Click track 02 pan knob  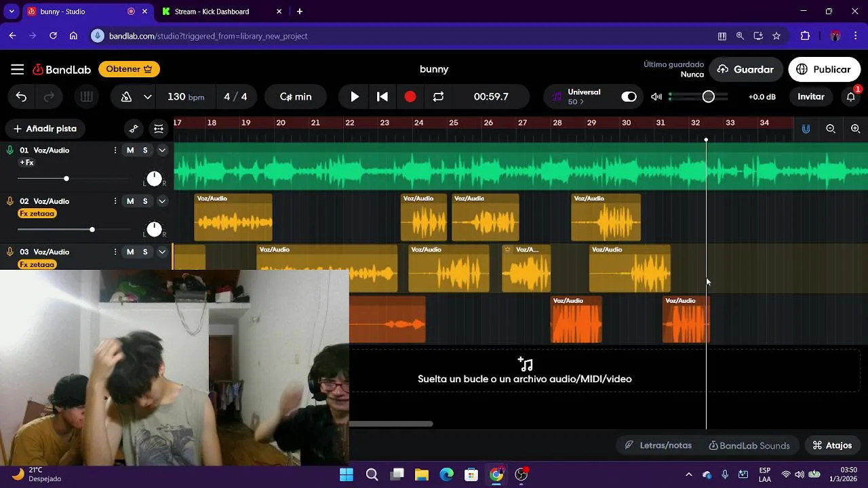(x=154, y=230)
